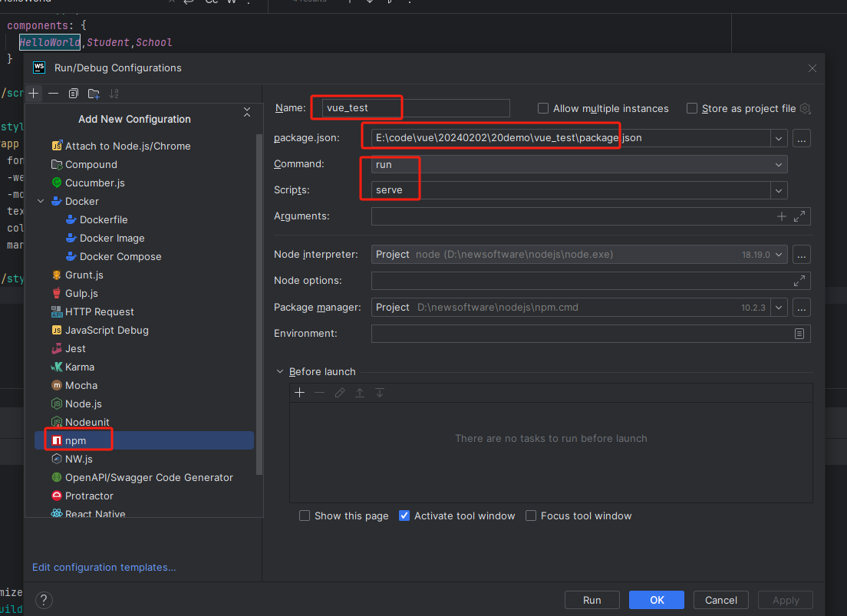The height and width of the screenshot is (616, 847).
Task: Pick HTTP Request configuration type
Action: tap(99, 311)
